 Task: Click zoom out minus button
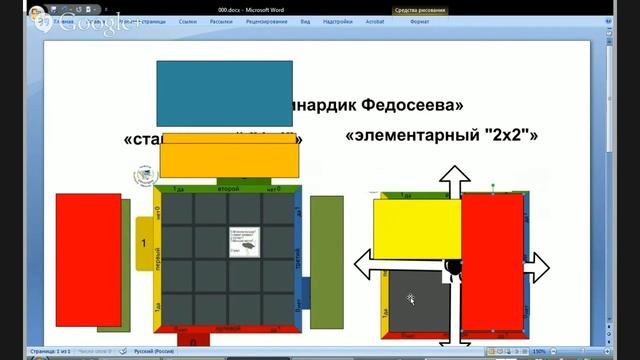pyautogui.click(x=553, y=351)
